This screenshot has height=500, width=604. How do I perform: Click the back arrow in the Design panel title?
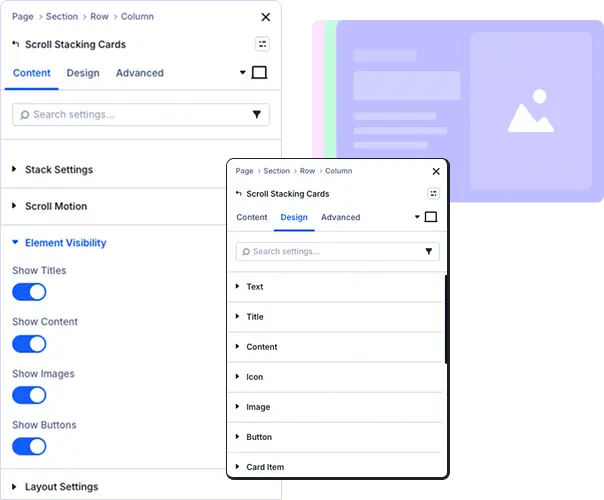pyautogui.click(x=239, y=194)
